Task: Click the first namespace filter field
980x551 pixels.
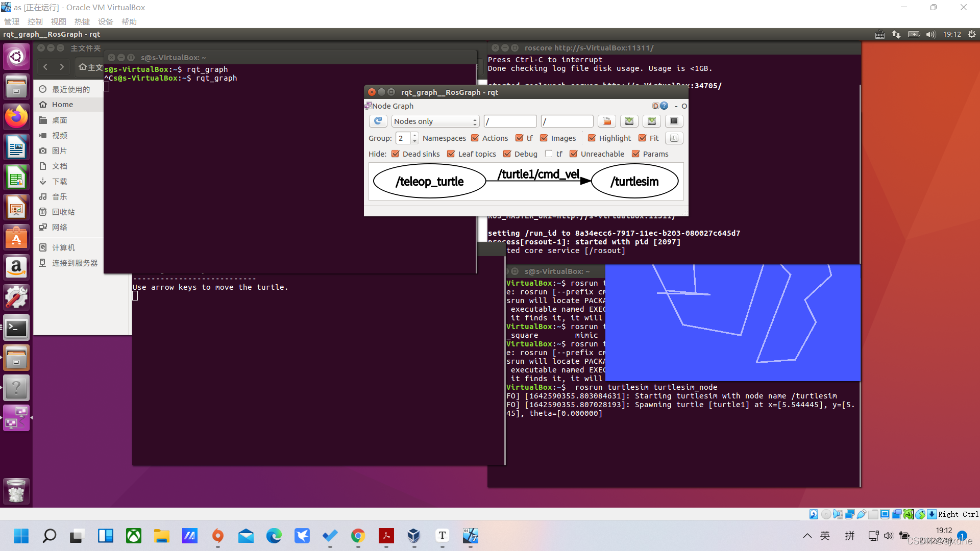Action: tap(510, 121)
